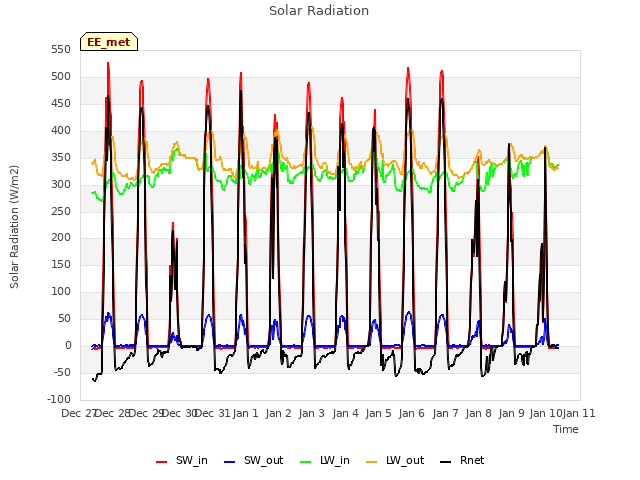Click the red SW_in legend swatch
The height and width of the screenshot is (480, 640).
tap(162, 462)
